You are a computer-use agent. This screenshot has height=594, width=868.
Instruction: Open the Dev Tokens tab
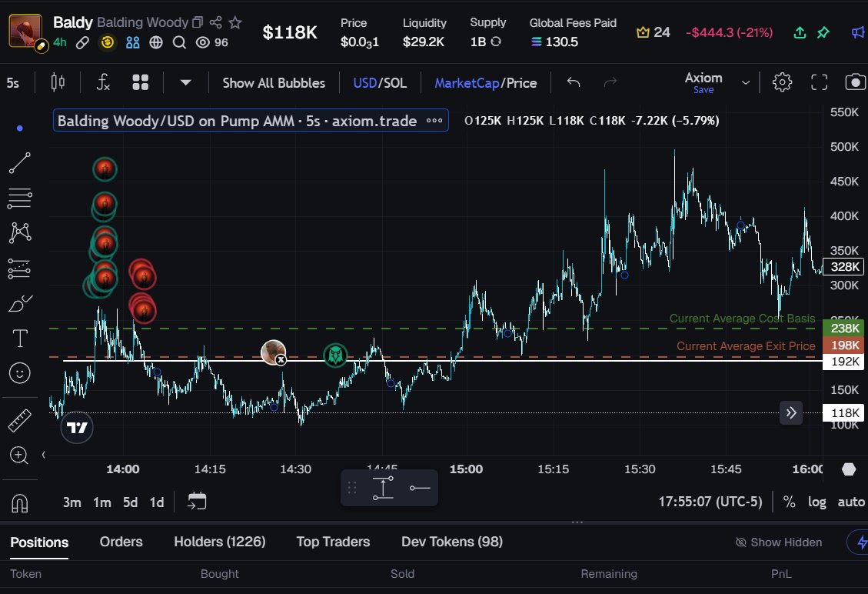pyautogui.click(x=451, y=542)
